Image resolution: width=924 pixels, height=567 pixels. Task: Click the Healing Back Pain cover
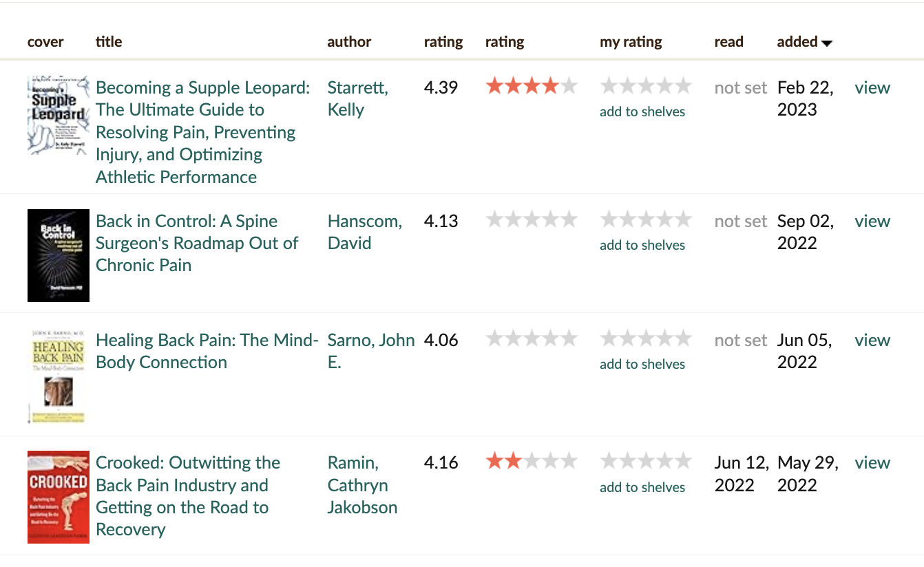point(59,376)
